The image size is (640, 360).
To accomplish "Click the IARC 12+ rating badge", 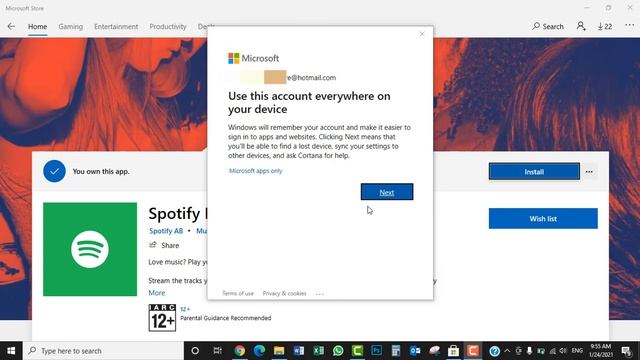I will point(162,318).
